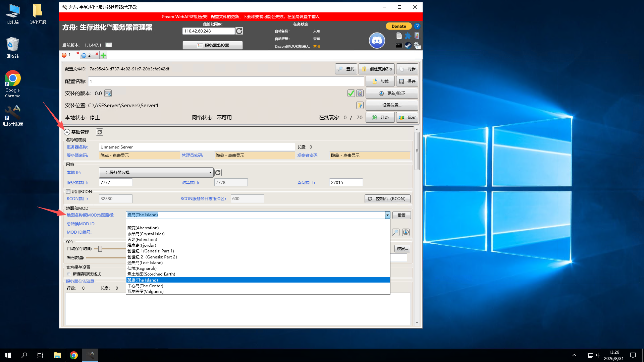Close the map name dropdown arrow
The height and width of the screenshot is (362, 644).
(x=387, y=215)
